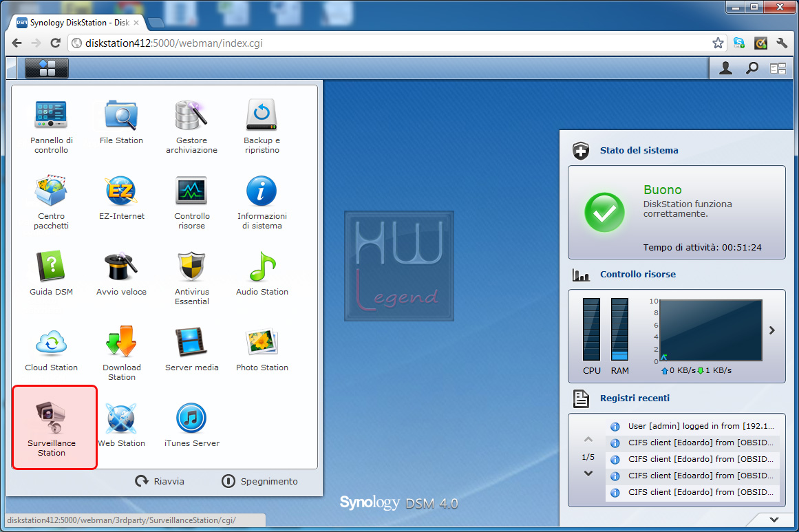Launch Audio Station
799x532 pixels.
262,274
